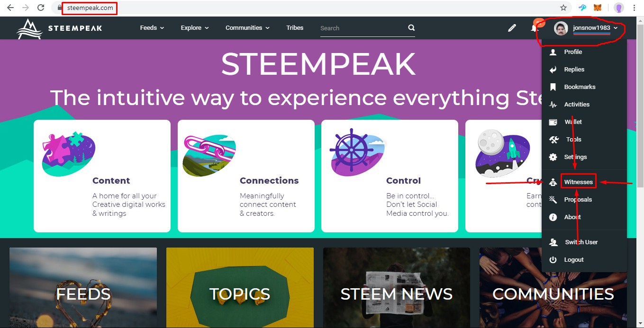Open Chrome's three-dot menu
This screenshot has width=644, height=328.
pyautogui.click(x=635, y=8)
